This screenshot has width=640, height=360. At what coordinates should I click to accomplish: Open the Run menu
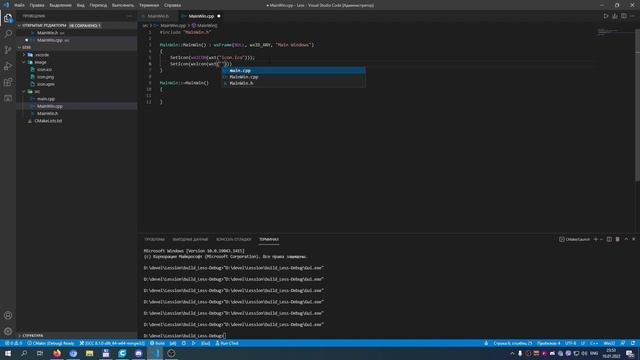(x=123, y=5)
